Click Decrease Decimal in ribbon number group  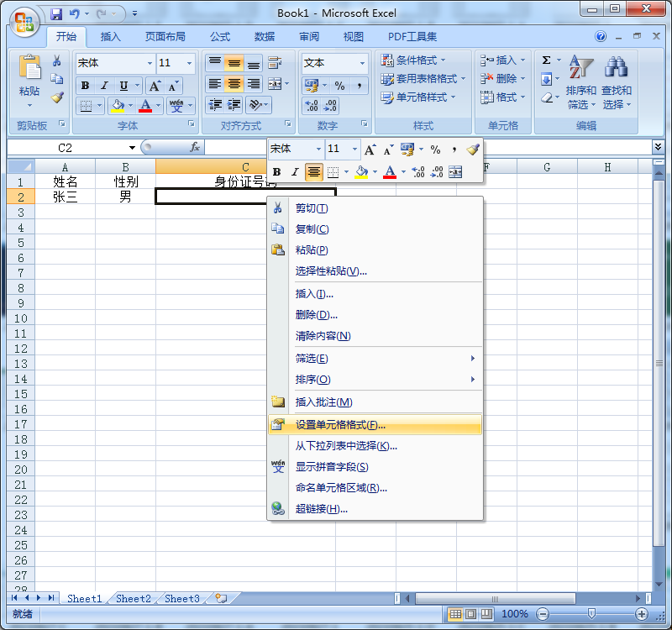(x=330, y=106)
